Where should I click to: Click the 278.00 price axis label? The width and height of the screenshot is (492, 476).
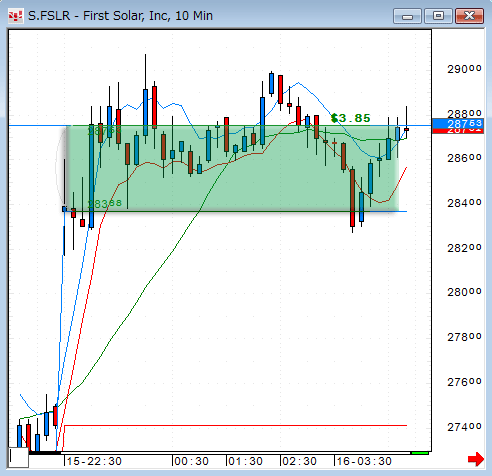[464, 337]
